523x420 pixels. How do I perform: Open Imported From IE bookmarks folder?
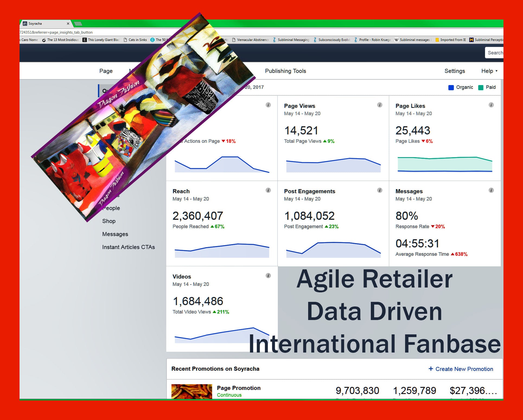pyautogui.click(x=451, y=40)
